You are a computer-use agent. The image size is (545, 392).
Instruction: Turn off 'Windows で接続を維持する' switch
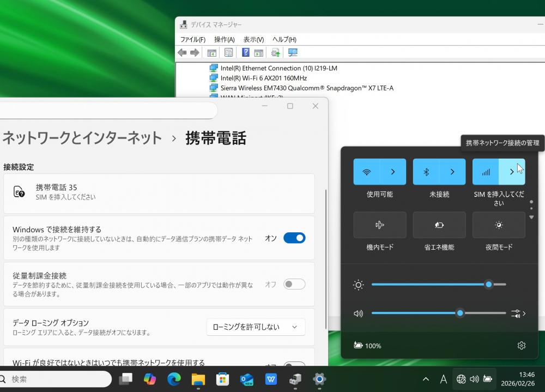(x=294, y=238)
